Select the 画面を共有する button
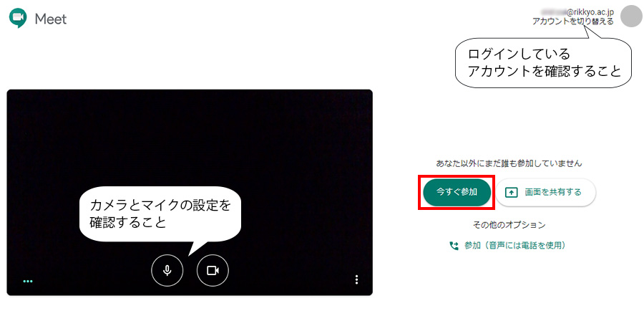This screenshot has width=644, height=316. click(545, 192)
